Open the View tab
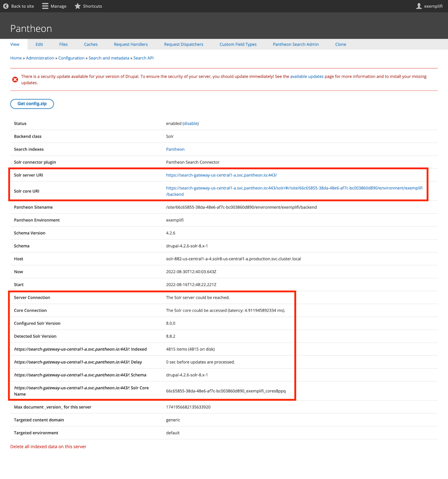This screenshot has width=448, height=479. coord(15,44)
